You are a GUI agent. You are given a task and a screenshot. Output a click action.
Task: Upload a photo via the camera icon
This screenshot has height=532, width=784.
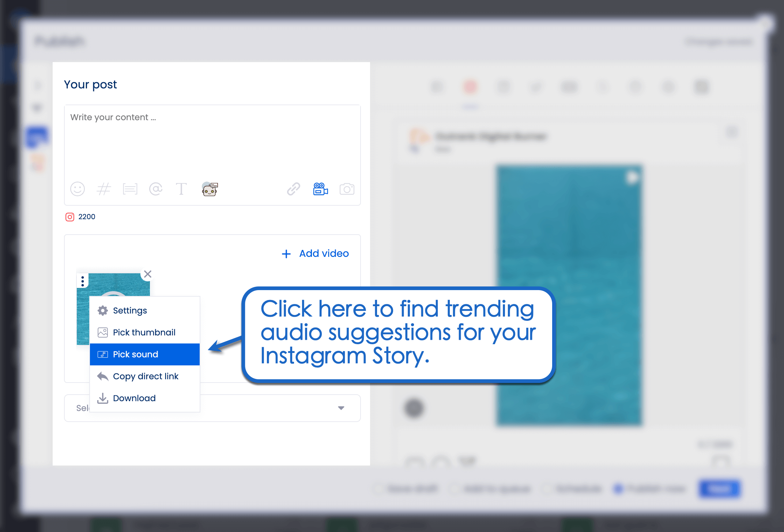pos(347,189)
